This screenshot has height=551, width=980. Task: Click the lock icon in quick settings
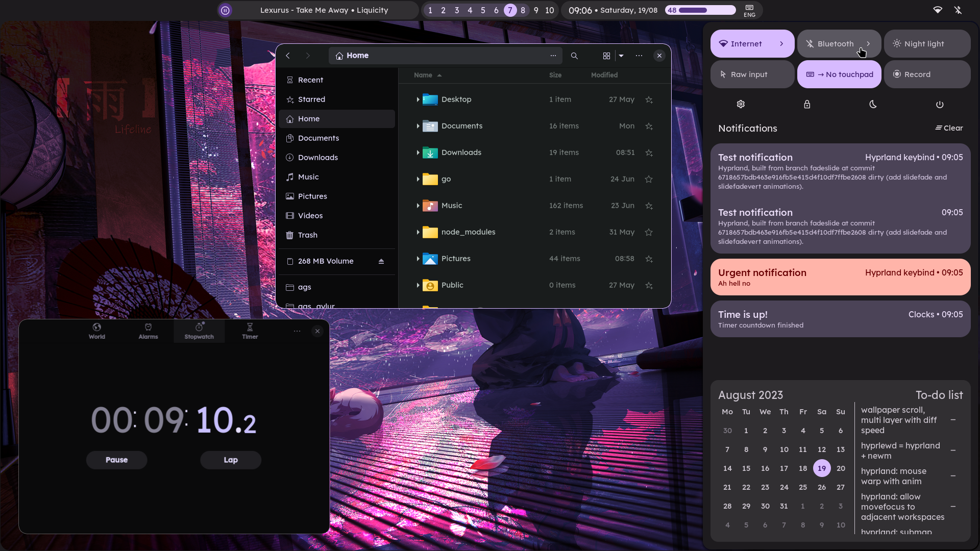tap(807, 104)
